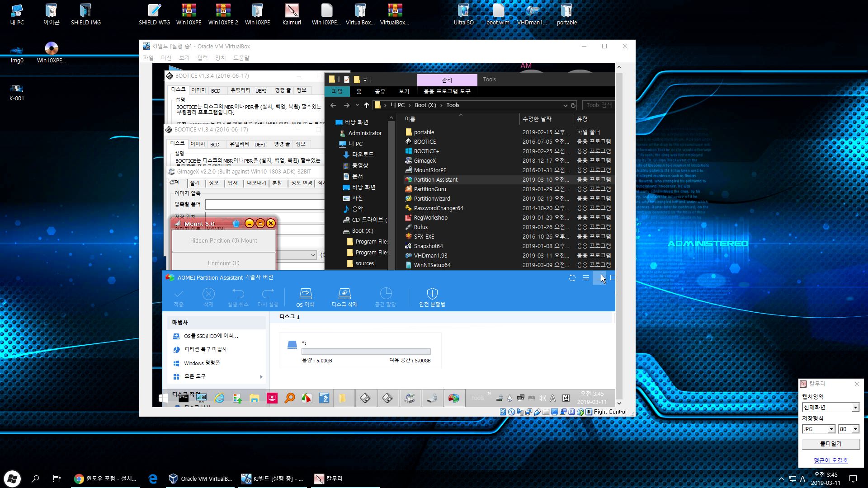Select the 응용 프로그램 도구 ribbon tab
868x488 pixels.
(x=447, y=91)
